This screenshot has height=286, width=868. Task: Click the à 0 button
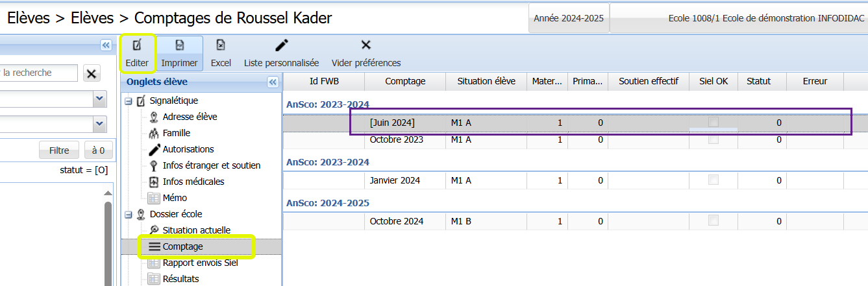point(98,150)
